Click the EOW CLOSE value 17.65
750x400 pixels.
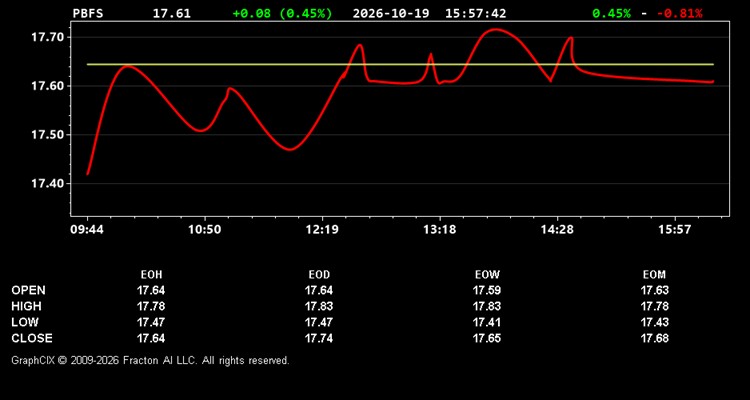[x=487, y=338]
